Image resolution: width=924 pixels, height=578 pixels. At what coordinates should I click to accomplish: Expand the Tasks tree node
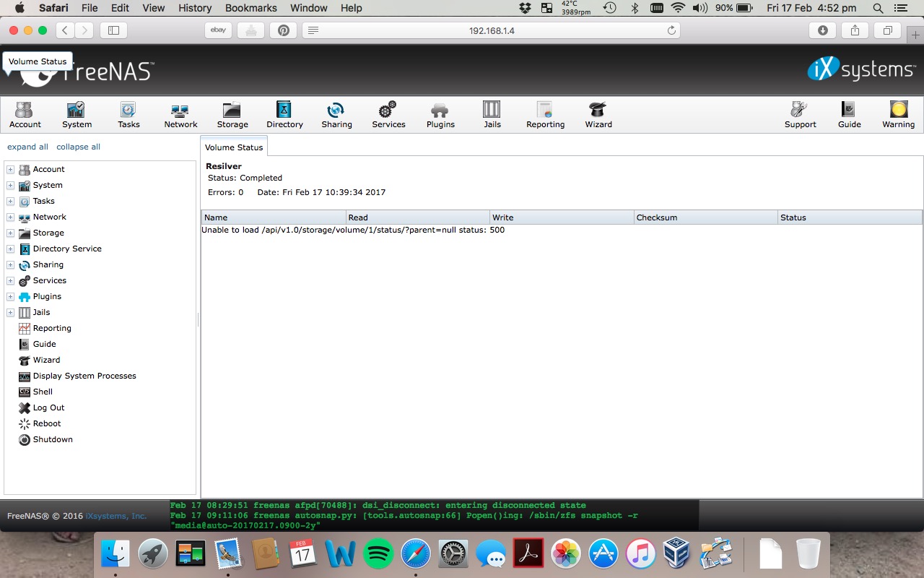coord(10,201)
